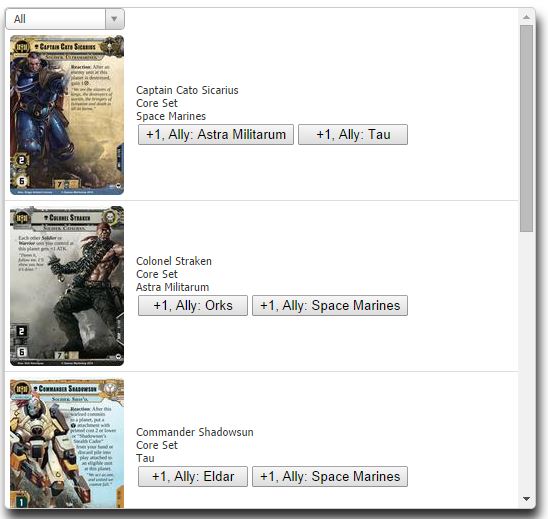Image resolution: width=548 pixels, height=519 pixels.
Task: Choose +1, Ally: Astra Militarum button
Action: pyautogui.click(x=216, y=135)
